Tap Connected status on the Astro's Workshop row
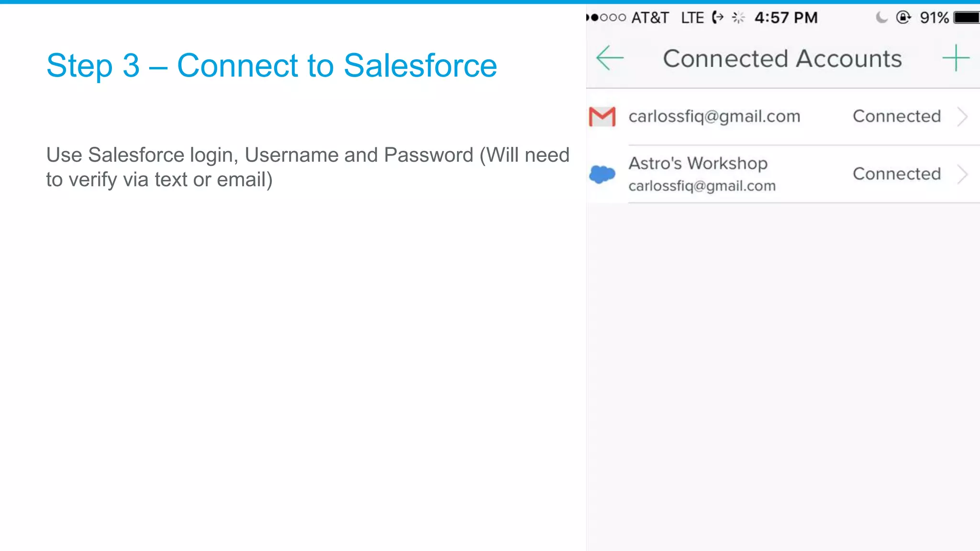 897,174
